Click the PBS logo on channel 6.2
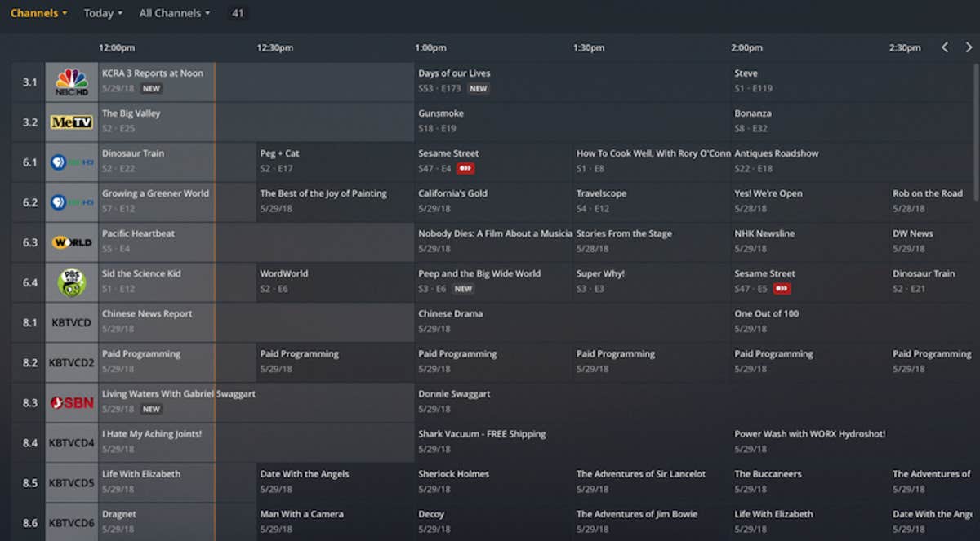This screenshot has height=541, width=980. [x=71, y=202]
